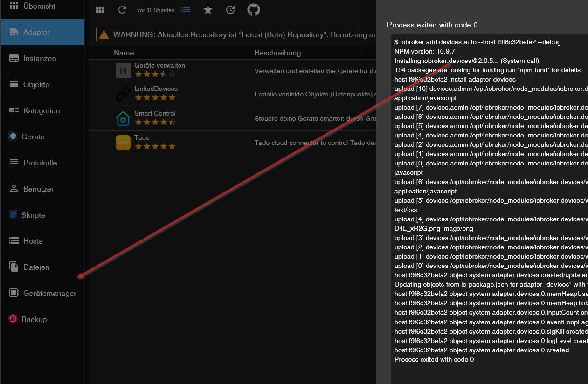Open the Übersicht sidebar item
The width and height of the screenshot is (588, 384).
(x=42, y=7)
